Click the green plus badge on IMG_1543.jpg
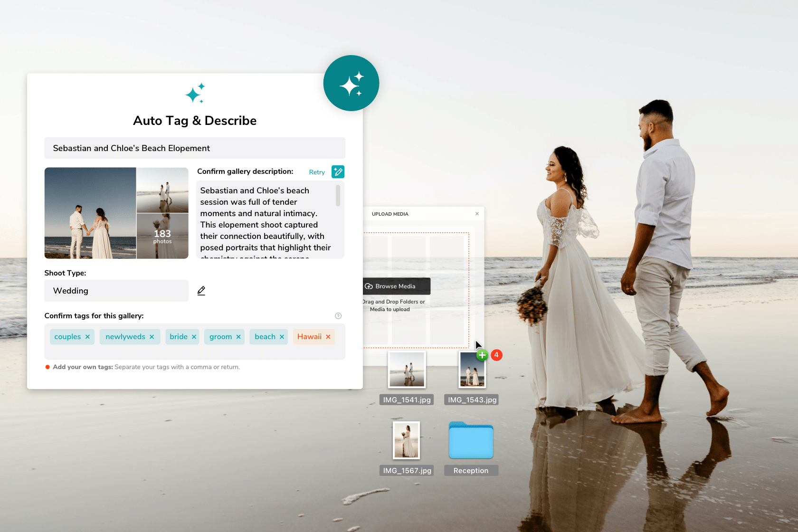 click(x=482, y=355)
